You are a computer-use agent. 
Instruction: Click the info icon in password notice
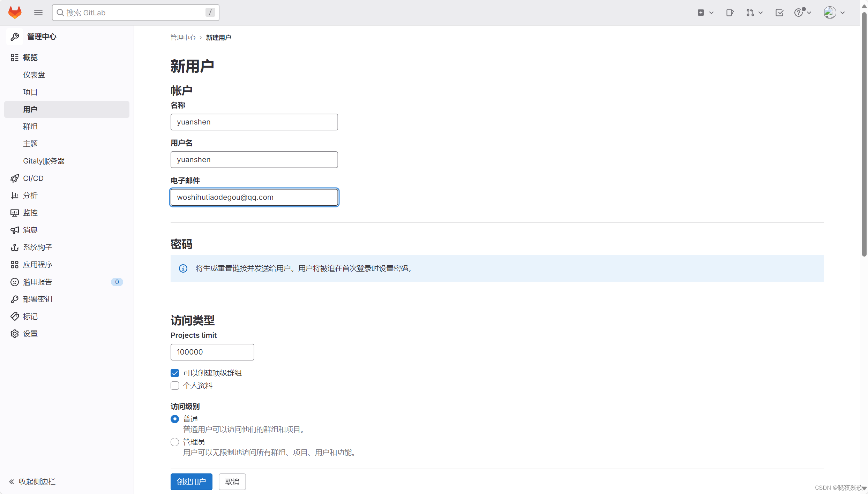coord(183,268)
